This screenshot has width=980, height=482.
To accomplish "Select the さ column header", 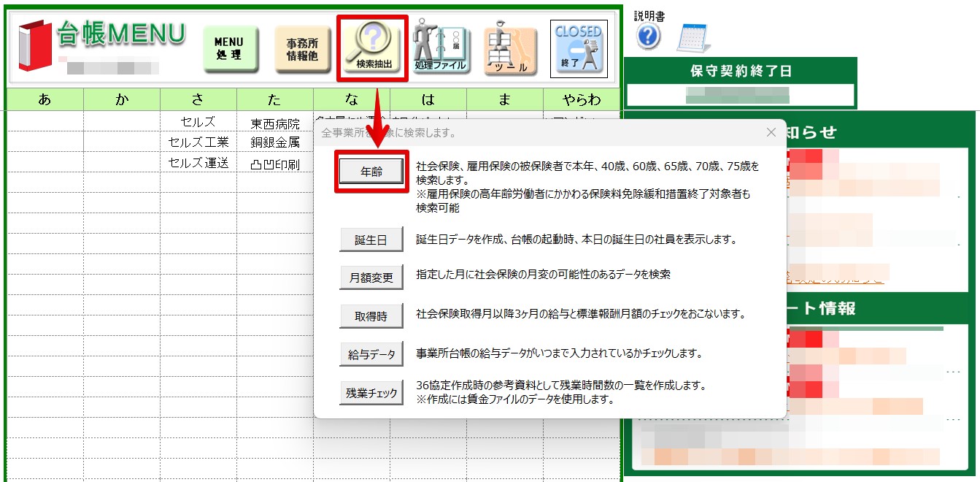I will (x=198, y=99).
